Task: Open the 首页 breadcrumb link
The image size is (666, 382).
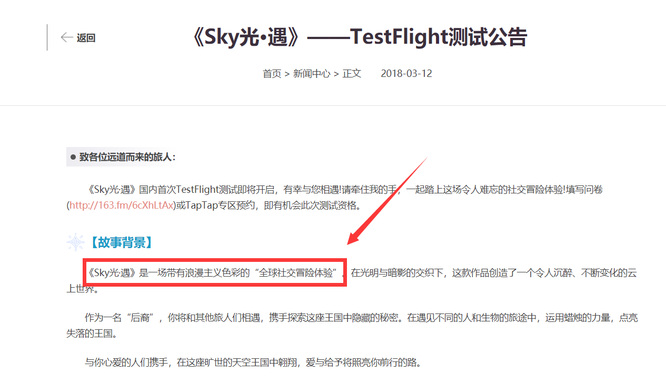Action: coord(272,74)
